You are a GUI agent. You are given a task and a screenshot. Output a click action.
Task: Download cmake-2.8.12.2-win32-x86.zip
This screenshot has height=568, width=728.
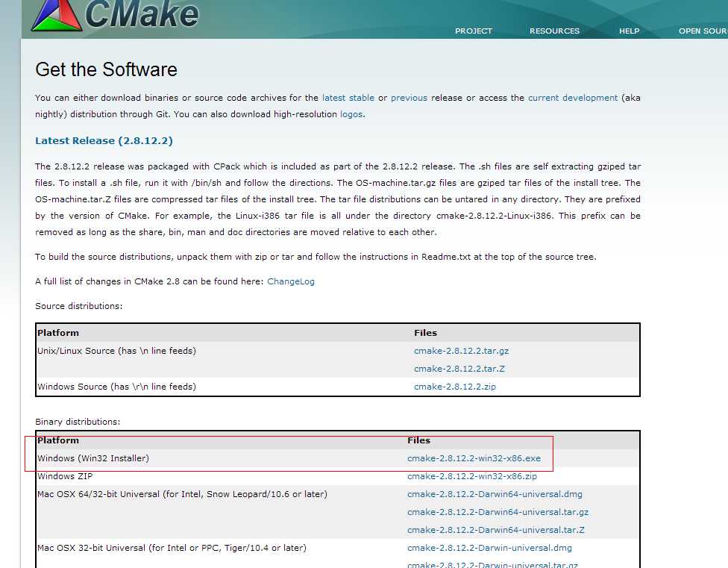click(471, 476)
